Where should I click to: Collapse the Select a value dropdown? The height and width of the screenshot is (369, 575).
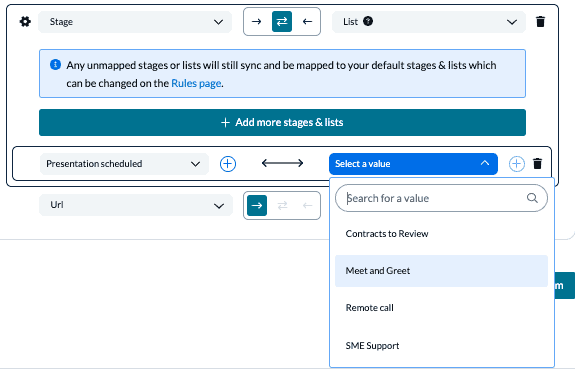pyautogui.click(x=413, y=164)
